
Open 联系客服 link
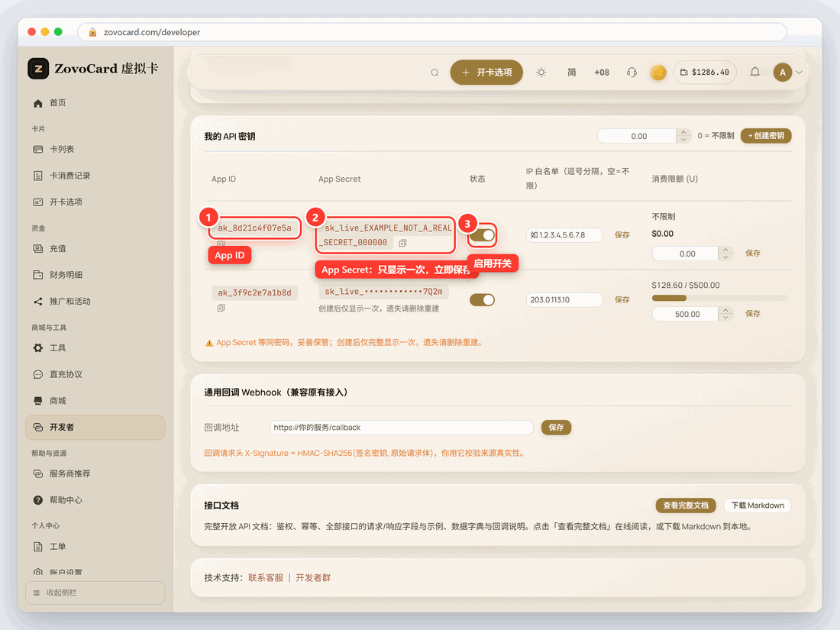[x=266, y=577]
